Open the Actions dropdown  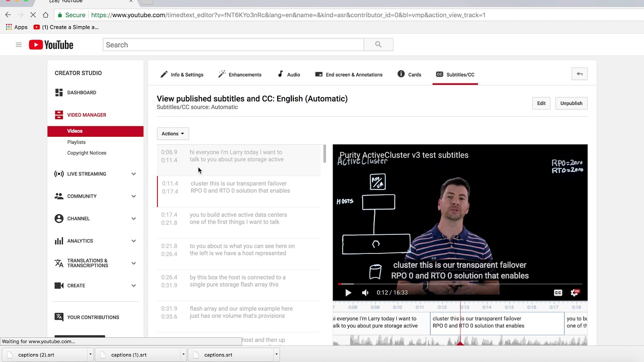[x=173, y=134]
